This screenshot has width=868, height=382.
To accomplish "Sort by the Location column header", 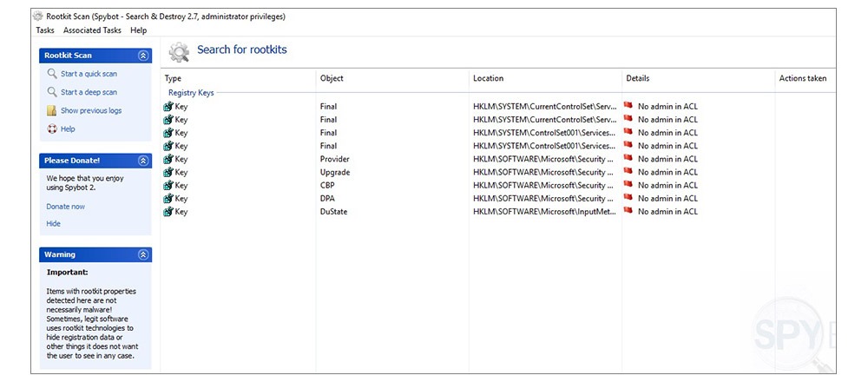I will click(545, 78).
